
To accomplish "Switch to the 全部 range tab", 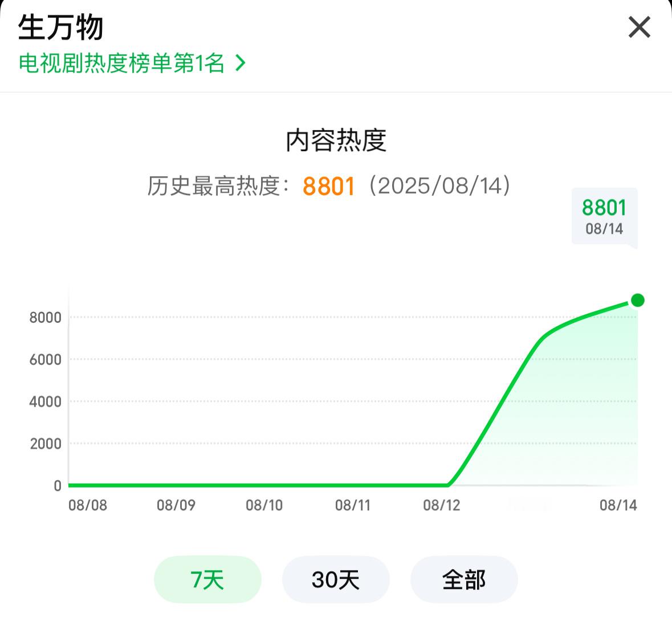I will [x=464, y=579].
